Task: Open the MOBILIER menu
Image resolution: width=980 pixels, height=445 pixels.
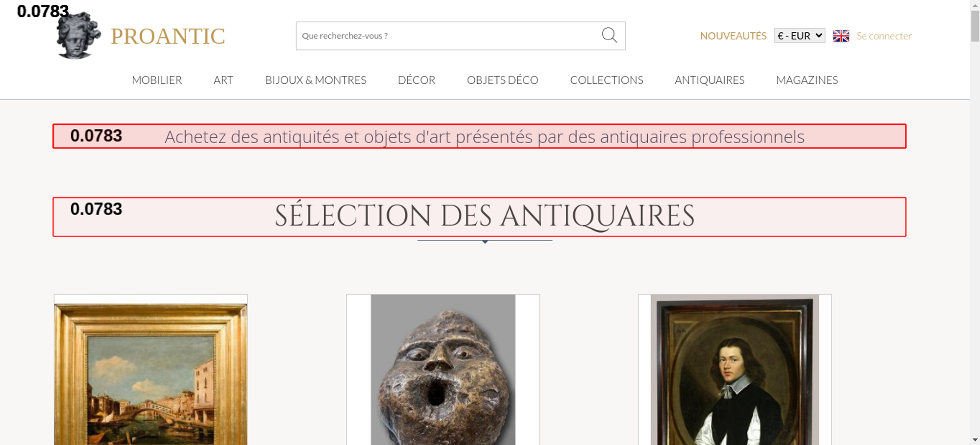Action: coord(157,80)
